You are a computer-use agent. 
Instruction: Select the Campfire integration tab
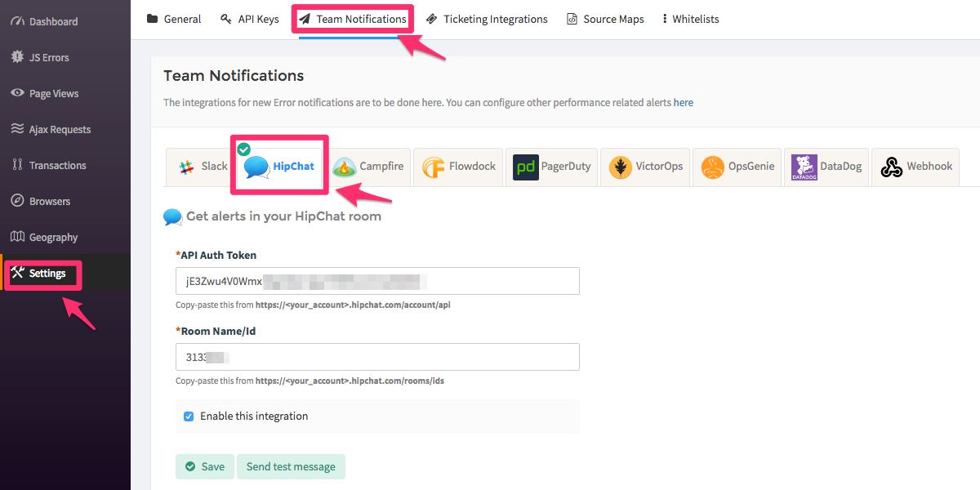coord(369,167)
